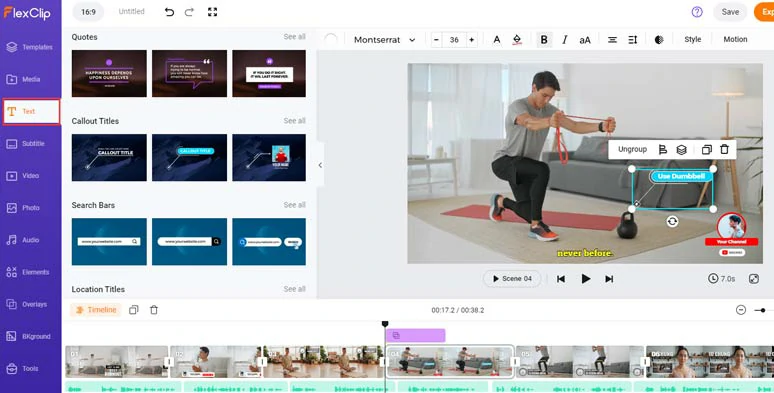This screenshot has width=774, height=393.
Task: Collapse the text templates side panel
Action: tap(320, 165)
